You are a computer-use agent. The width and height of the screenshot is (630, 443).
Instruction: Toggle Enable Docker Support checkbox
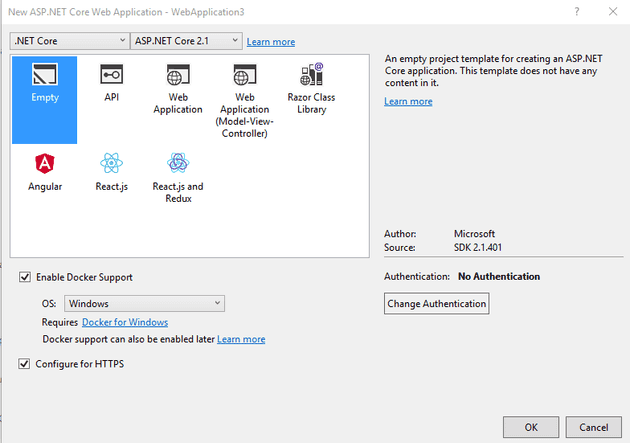coord(25,277)
